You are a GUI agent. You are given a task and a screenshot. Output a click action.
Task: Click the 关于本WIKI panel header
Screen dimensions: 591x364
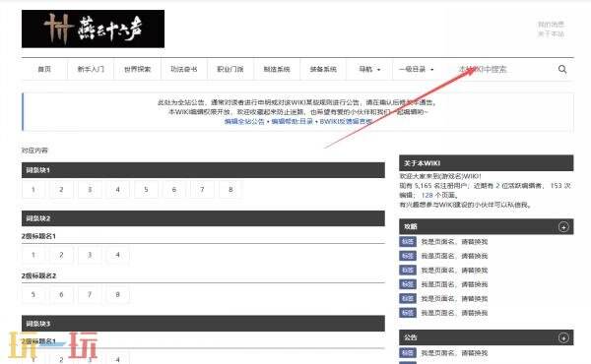[487, 163]
